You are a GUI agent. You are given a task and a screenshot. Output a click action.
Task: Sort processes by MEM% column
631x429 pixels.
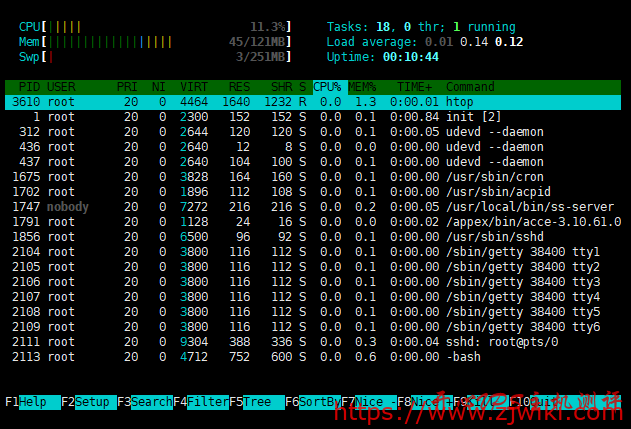362,87
